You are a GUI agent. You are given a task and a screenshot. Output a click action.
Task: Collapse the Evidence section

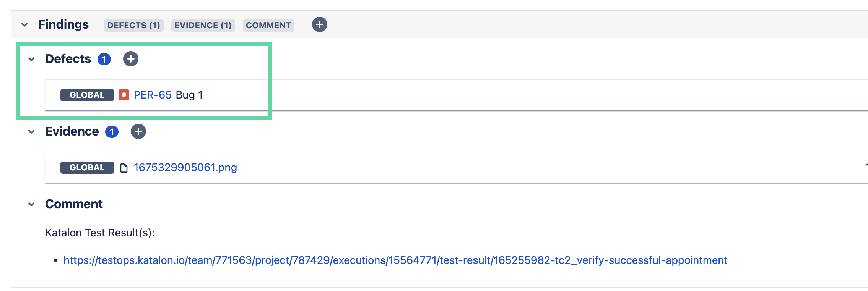(31, 132)
